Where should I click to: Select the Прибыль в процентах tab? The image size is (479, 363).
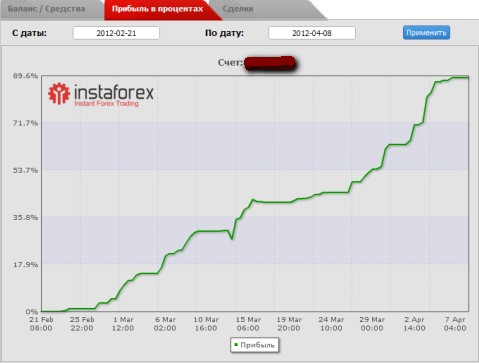(157, 9)
